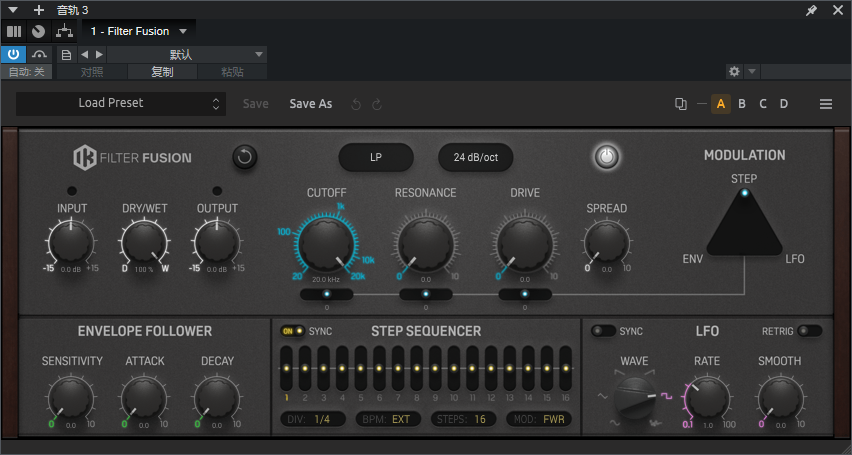
Task: Click the plugin power bypass button
Action: click(x=607, y=158)
